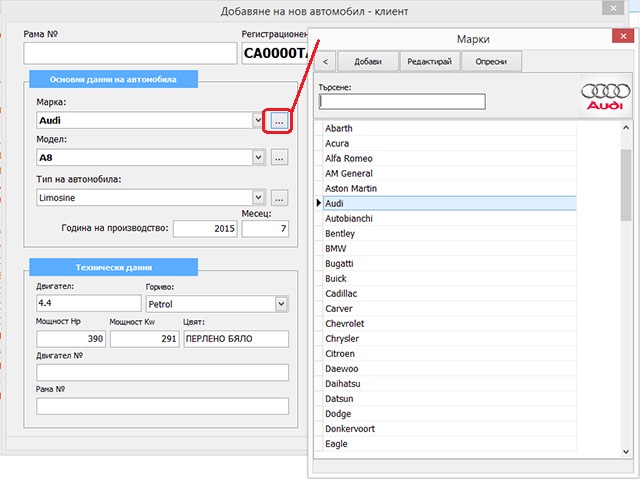This screenshot has width=640, height=482.
Task: Click the Рама № field in Технически данни
Action: coord(162,406)
